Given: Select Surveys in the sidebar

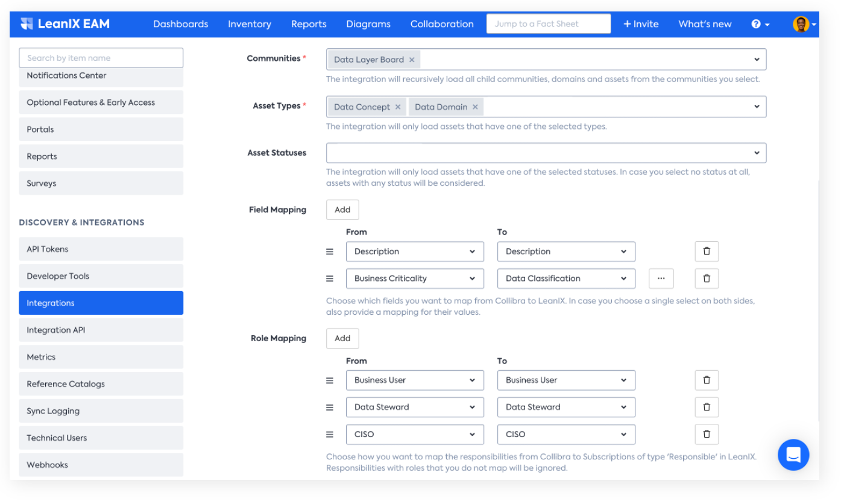Looking at the screenshot, I should (x=101, y=183).
